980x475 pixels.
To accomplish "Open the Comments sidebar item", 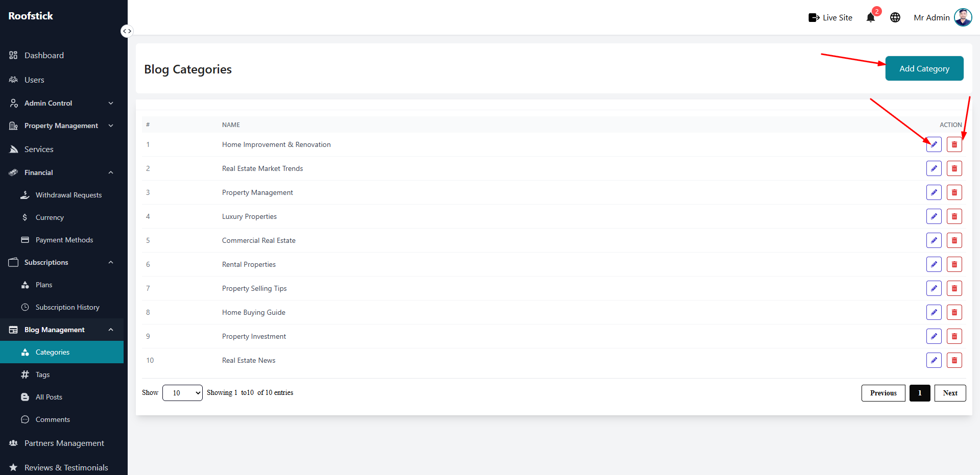I will 62,419.
